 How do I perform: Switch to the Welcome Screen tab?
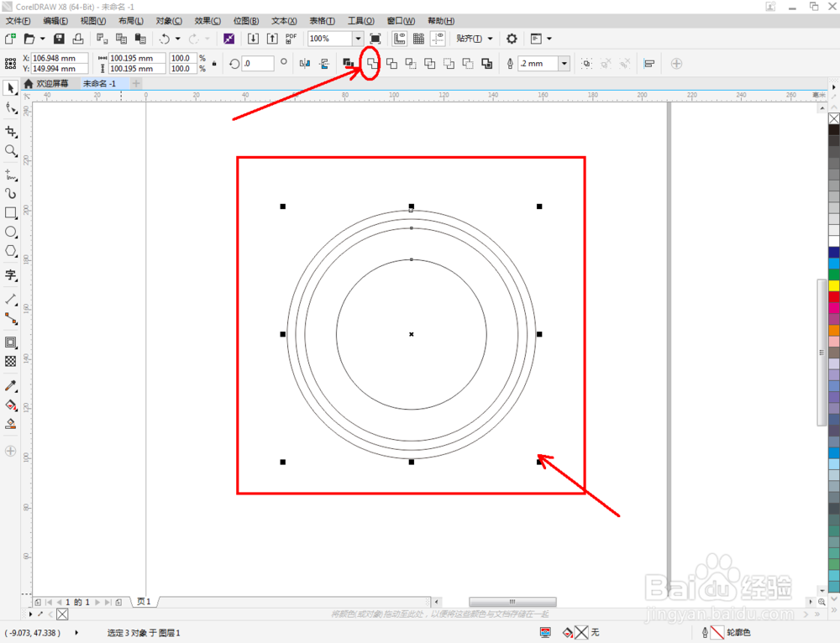point(46,83)
